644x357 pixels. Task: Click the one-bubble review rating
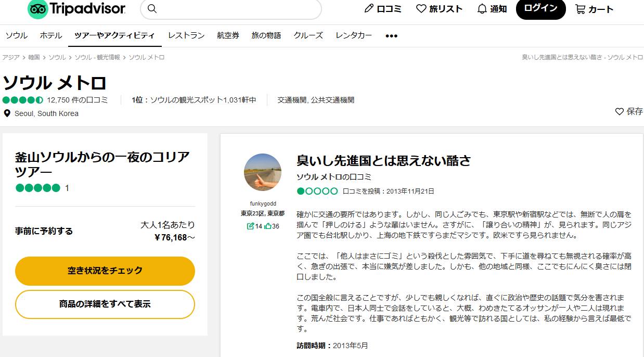point(317,191)
